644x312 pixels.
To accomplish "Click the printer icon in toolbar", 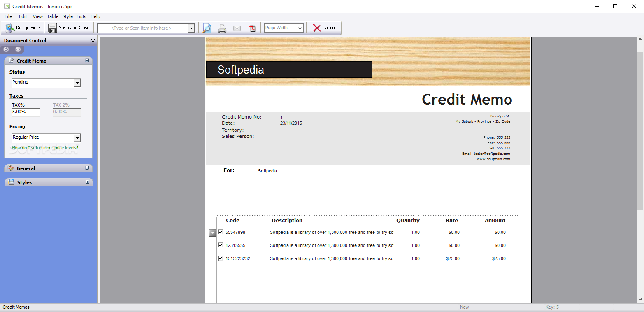I will (222, 28).
